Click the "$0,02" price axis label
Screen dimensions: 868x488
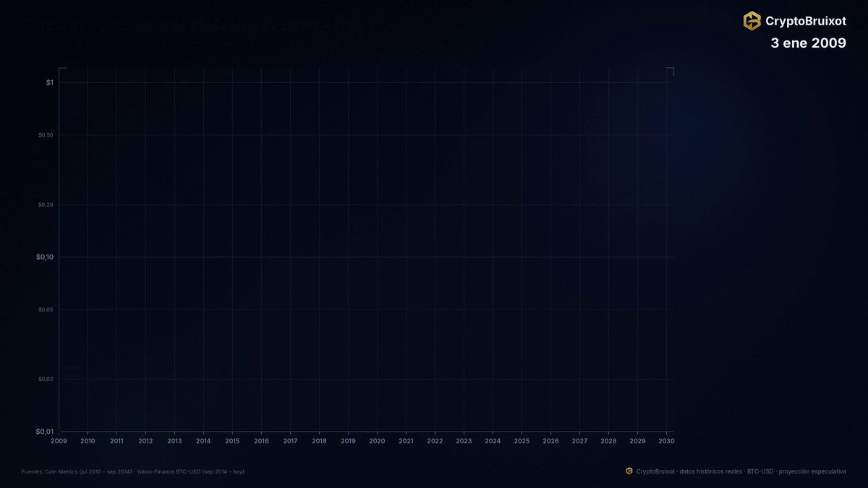click(x=46, y=379)
